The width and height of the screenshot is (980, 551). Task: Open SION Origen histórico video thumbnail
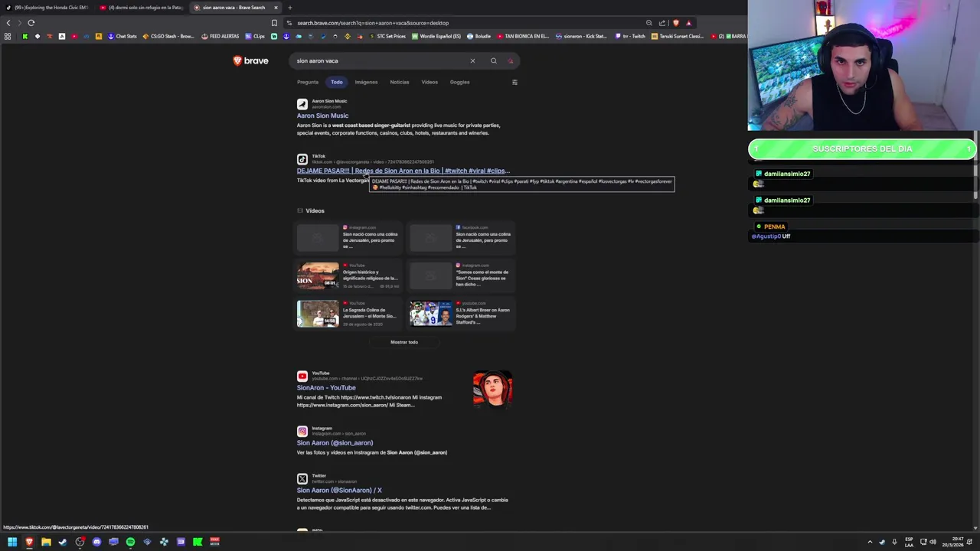click(x=318, y=275)
